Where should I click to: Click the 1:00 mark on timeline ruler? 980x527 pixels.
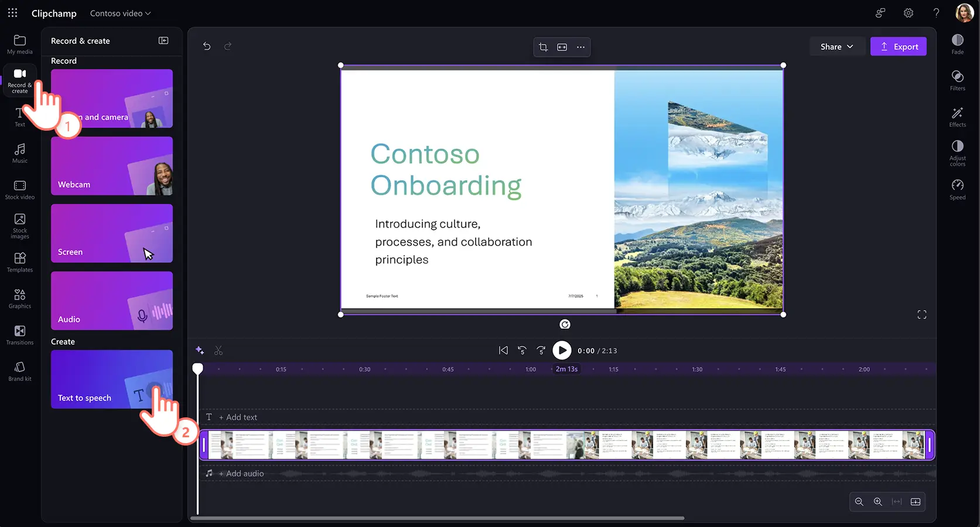coord(531,369)
